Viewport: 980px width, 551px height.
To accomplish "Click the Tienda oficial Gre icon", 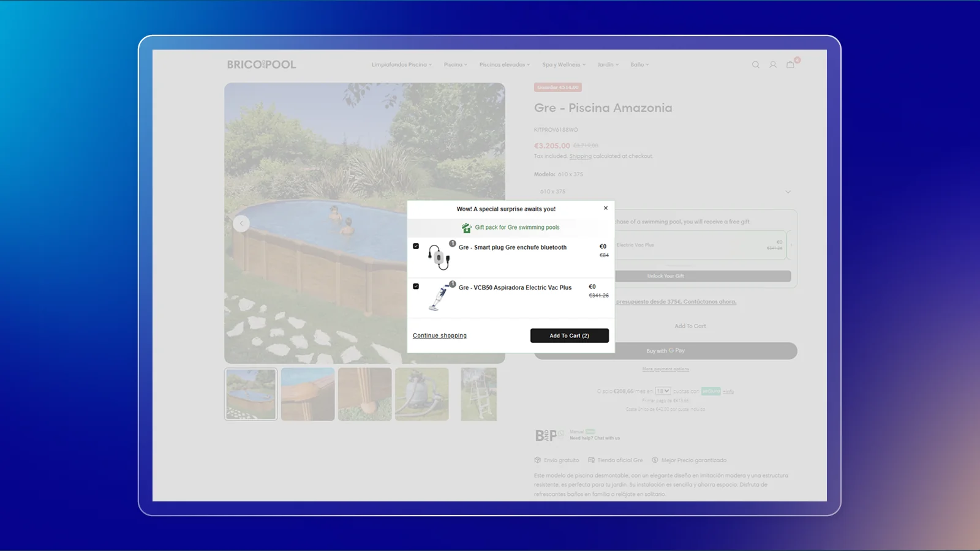I will coord(591,460).
